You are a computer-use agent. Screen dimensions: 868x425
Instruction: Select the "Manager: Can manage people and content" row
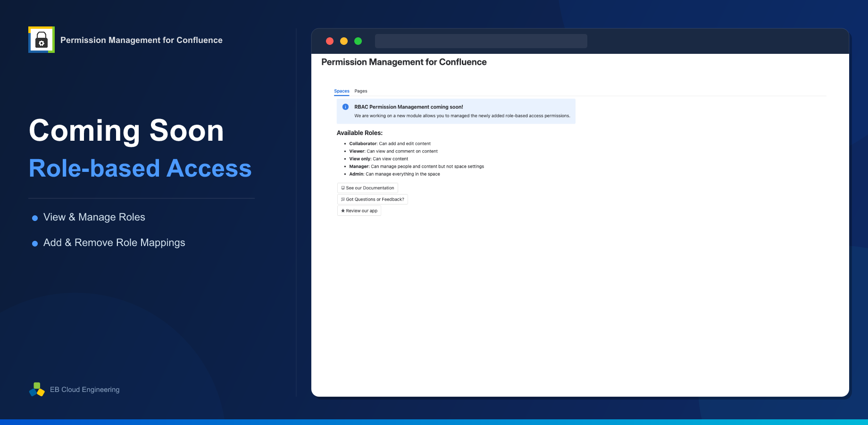point(417,166)
